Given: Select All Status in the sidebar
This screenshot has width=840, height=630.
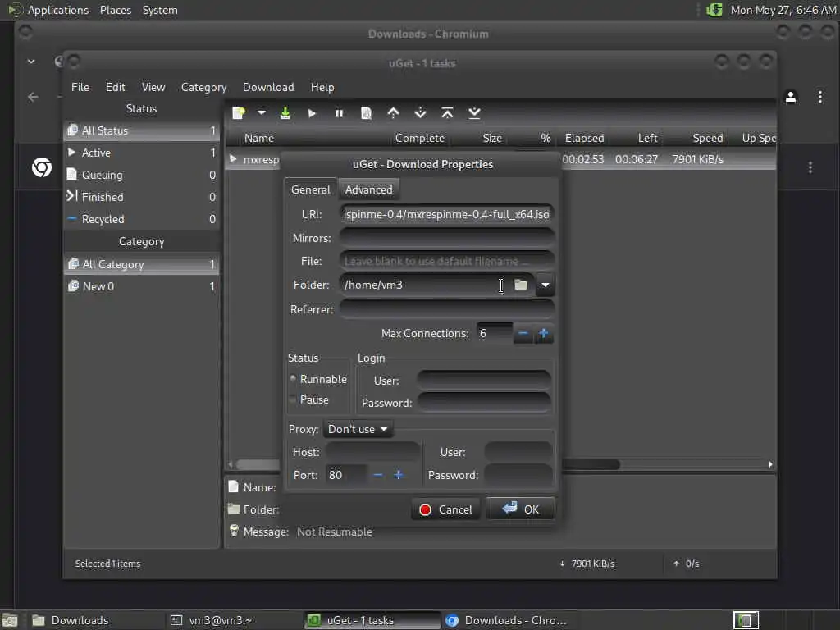Looking at the screenshot, I should click(x=141, y=130).
